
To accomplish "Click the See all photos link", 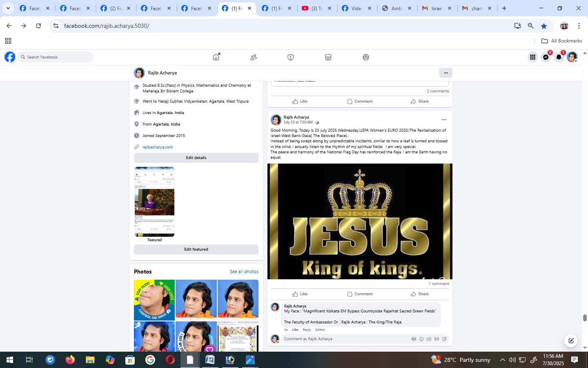I will [244, 272].
